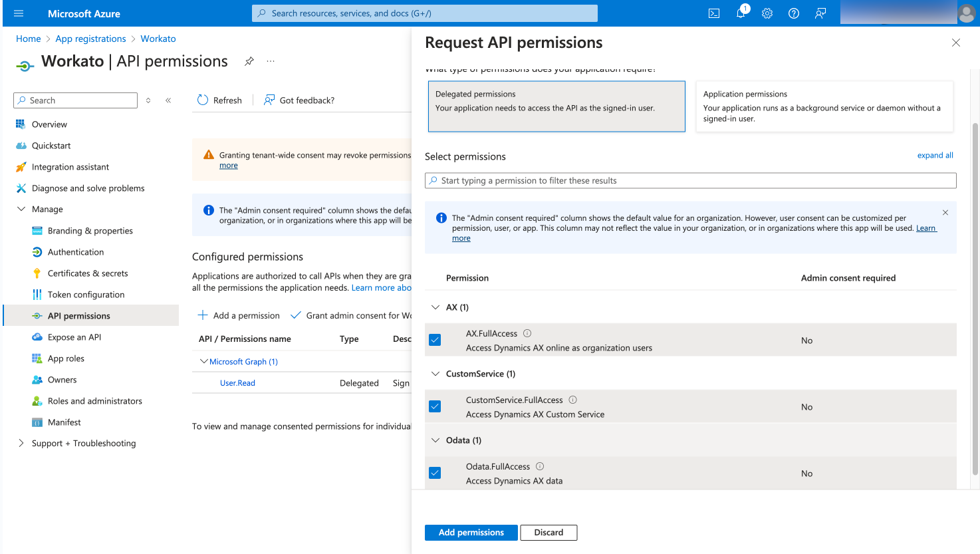Screen dimensions: 980x554
Task: Open the portal hamburger menu
Action: point(19,13)
